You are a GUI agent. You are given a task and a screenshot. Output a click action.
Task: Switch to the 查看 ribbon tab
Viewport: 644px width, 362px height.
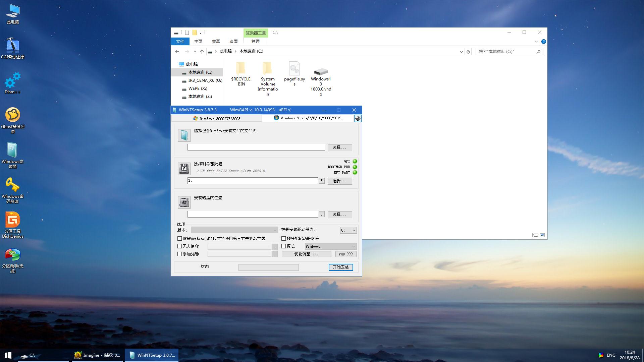pyautogui.click(x=234, y=42)
